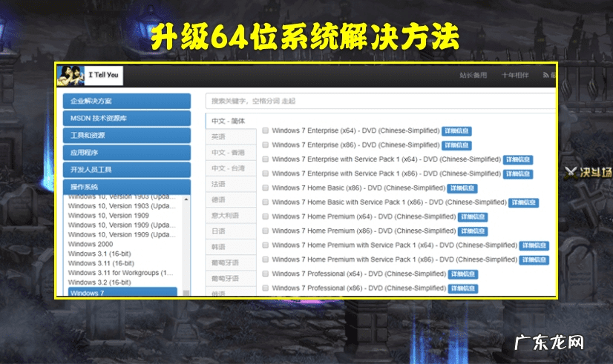Open details badge for Windows 7 Professional (x64)
The image size is (613, 364).
(x=463, y=274)
